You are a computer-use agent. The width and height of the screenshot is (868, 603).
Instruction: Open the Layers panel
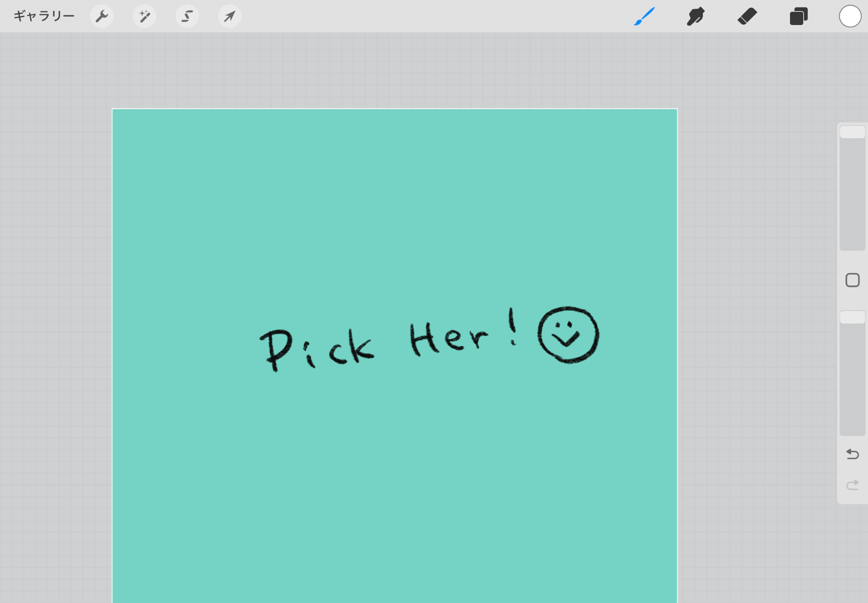[798, 16]
